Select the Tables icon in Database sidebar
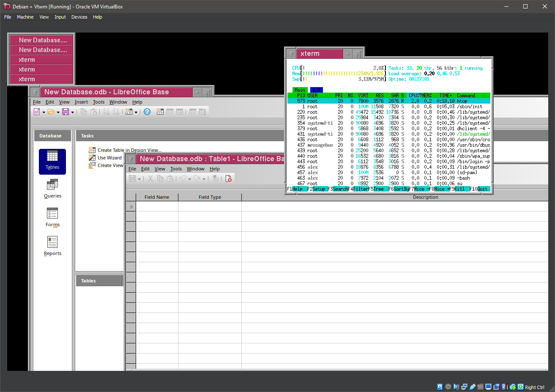 point(52,162)
